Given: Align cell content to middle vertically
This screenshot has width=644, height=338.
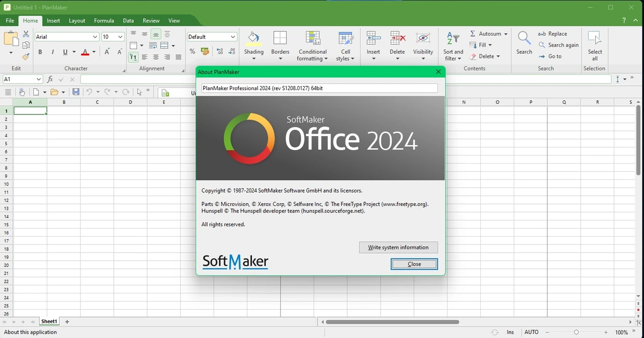Looking at the screenshot, I should pos(145,34).
